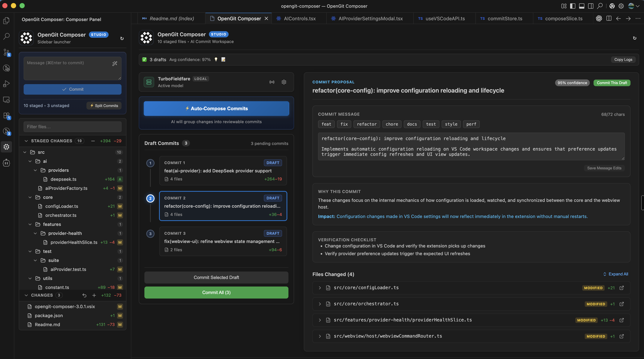Open the Search view in the activity bar

click(7, 36)
